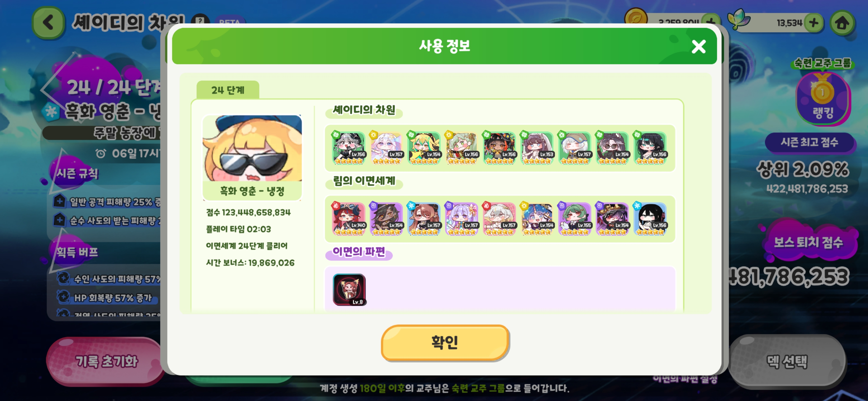Viewport: 868px width, 401px height.
Task: Click the 숙련 교주 그룹 label
Action: click(822, 63)
